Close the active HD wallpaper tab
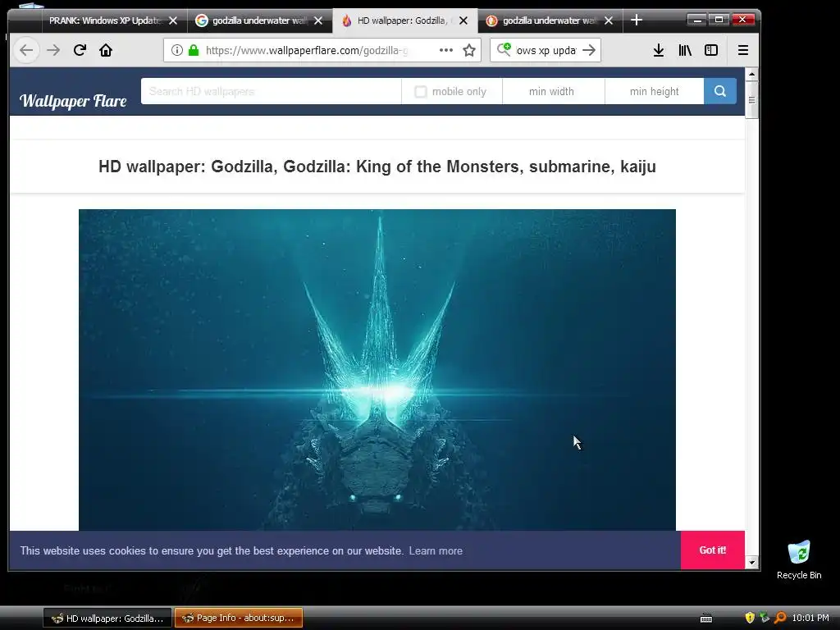 click(463, 21)
